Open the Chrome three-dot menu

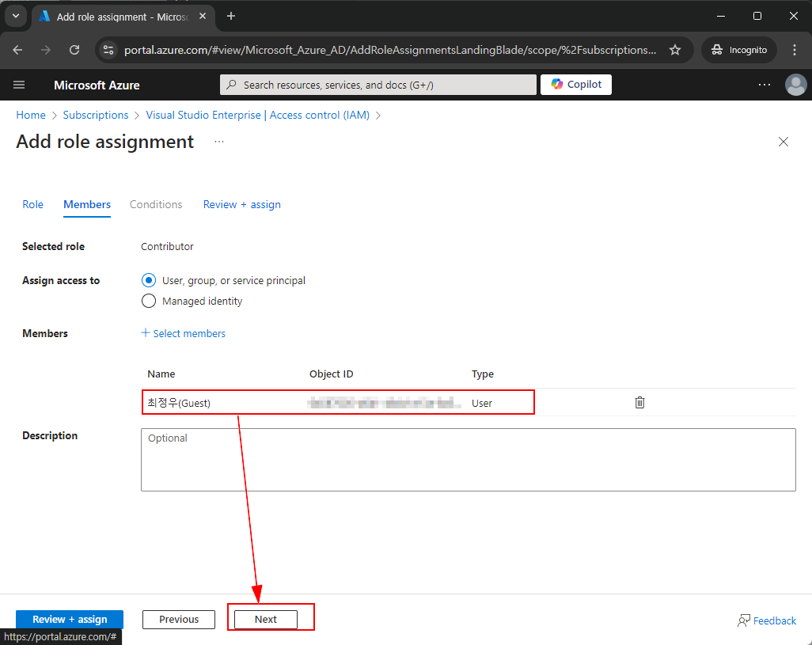[794, 50]
